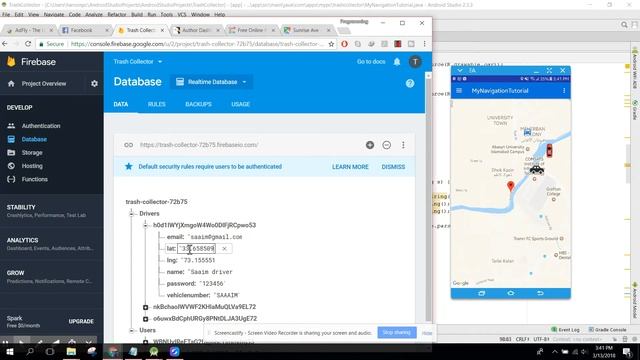The image size is (640, 360).
Task: Open the Realtime Database type dropdown
Action: 211,82
